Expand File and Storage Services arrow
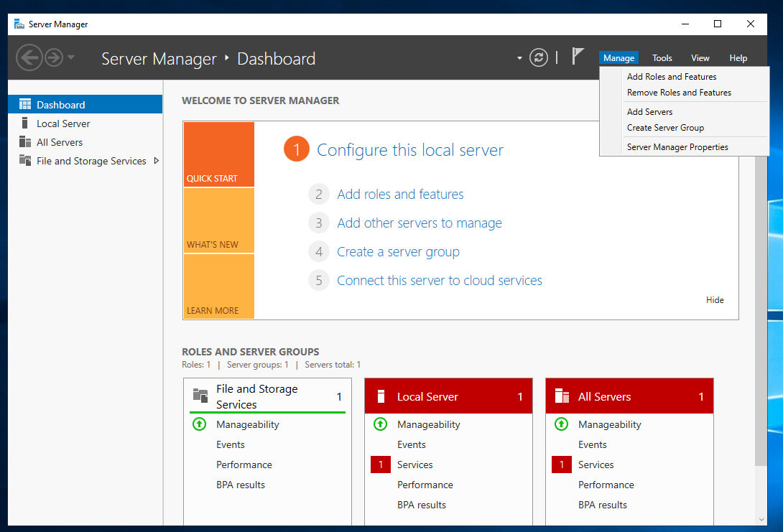 (157, 161)
